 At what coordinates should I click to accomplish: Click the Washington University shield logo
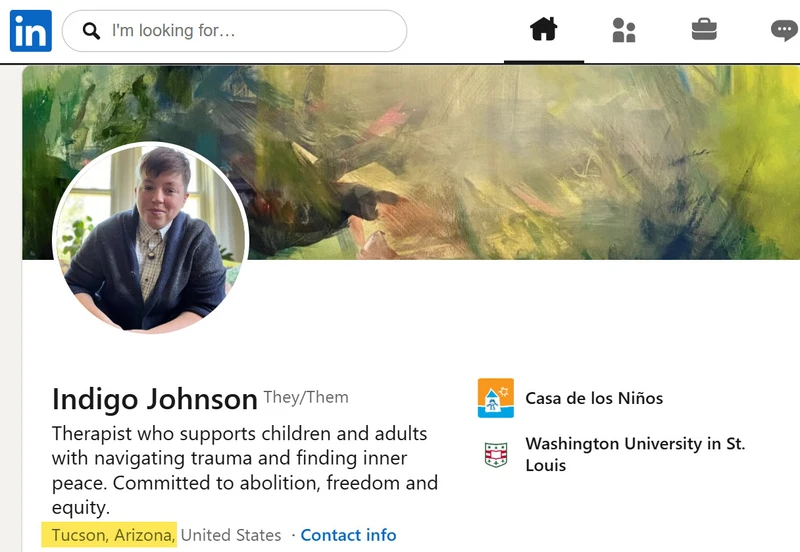pos(495,455)
